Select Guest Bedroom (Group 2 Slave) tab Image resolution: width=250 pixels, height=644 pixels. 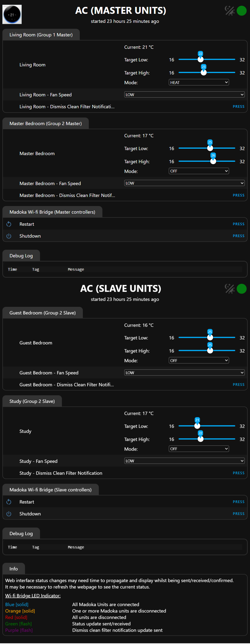(43, 313)
